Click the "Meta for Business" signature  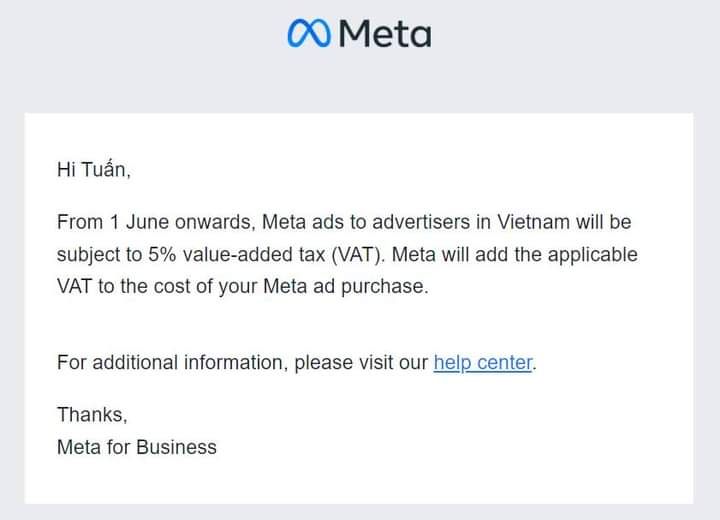point(137,446)
